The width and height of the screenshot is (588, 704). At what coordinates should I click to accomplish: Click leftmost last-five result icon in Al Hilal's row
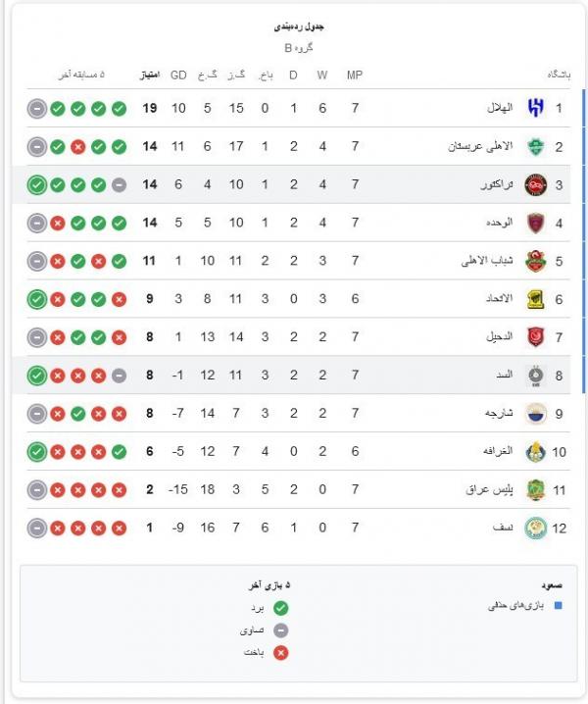coord(37,108)
